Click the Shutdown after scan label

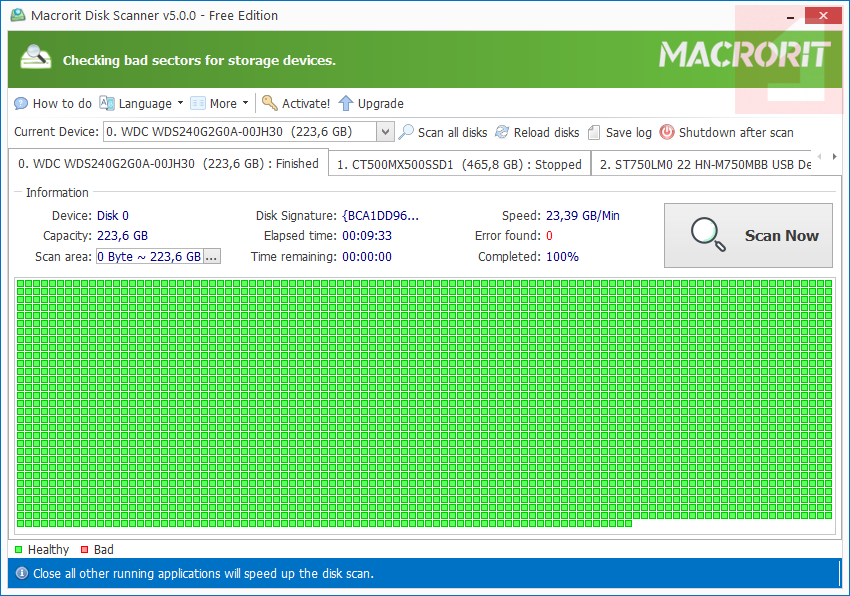click(x=736, y=132)
